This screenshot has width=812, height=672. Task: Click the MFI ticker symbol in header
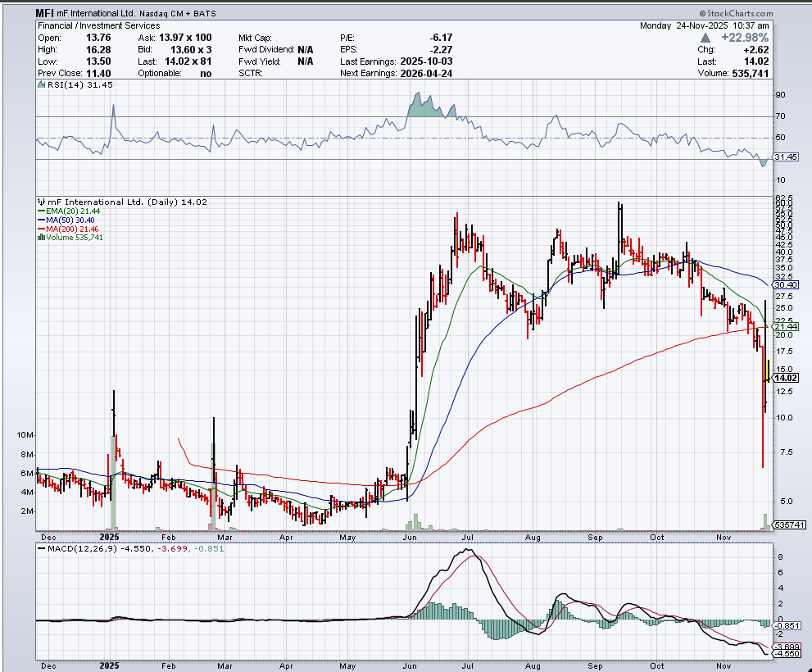(45, 14)
